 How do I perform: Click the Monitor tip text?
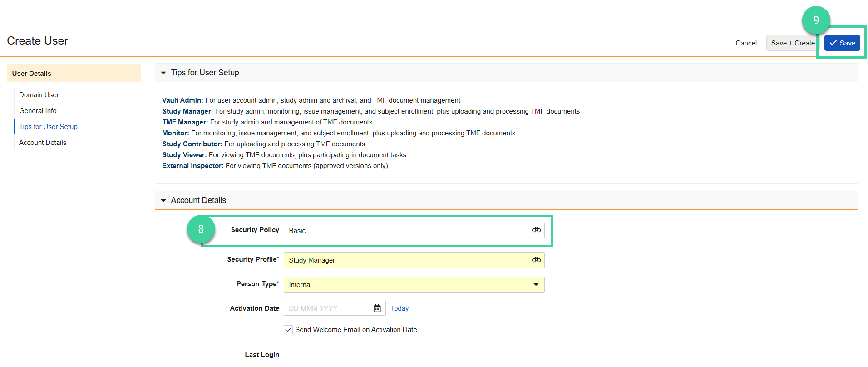click(x=339, y=133)
